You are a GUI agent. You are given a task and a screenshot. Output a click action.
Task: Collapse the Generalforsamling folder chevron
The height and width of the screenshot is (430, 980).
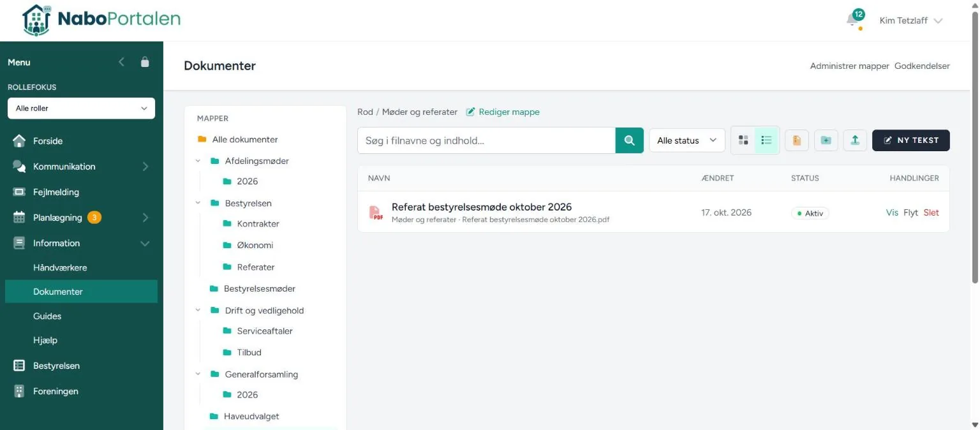click(198, 374)
